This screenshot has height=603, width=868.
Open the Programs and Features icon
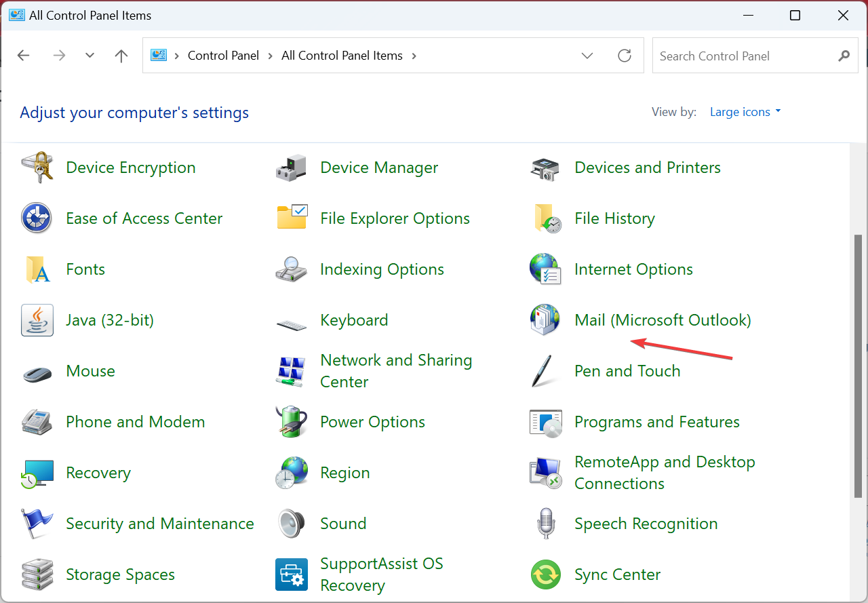point(545,422)
